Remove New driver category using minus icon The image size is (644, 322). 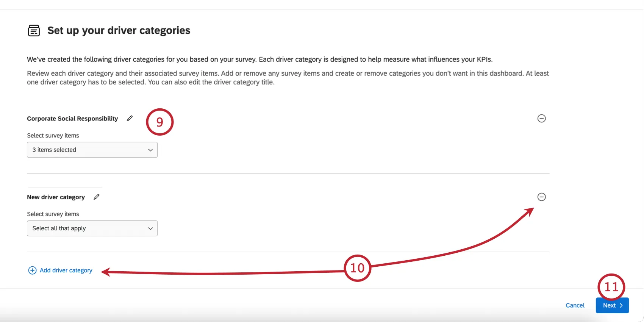tap(542, 197)
